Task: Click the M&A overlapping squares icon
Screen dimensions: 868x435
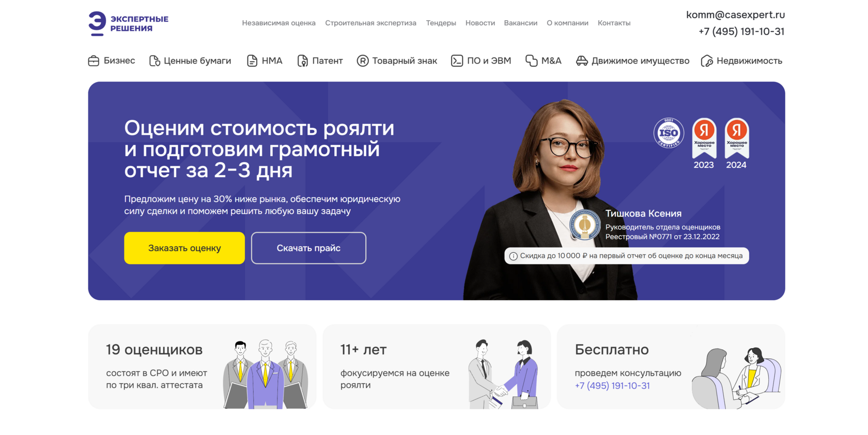Action: coord(532,61)
